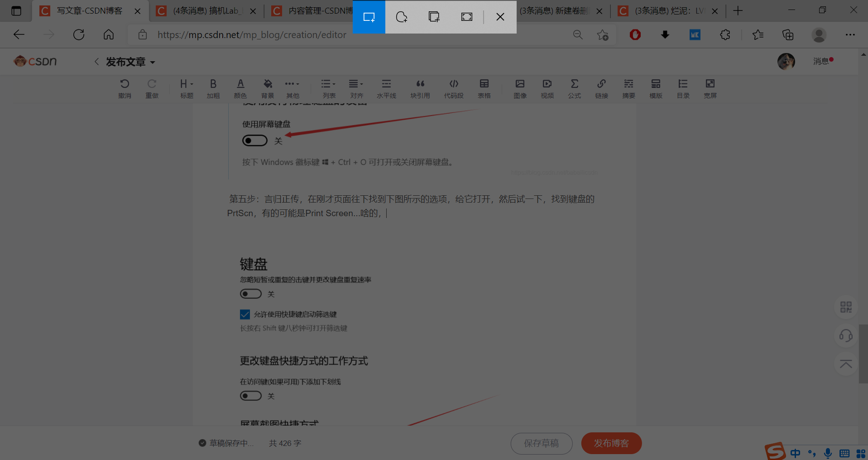Insert an image via 图像 icon
The image size is (868, 460).
tap(520, 88)
